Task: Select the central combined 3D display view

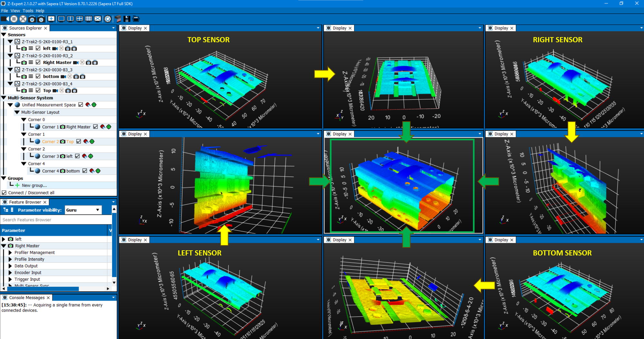Action: tap(403, 186)
